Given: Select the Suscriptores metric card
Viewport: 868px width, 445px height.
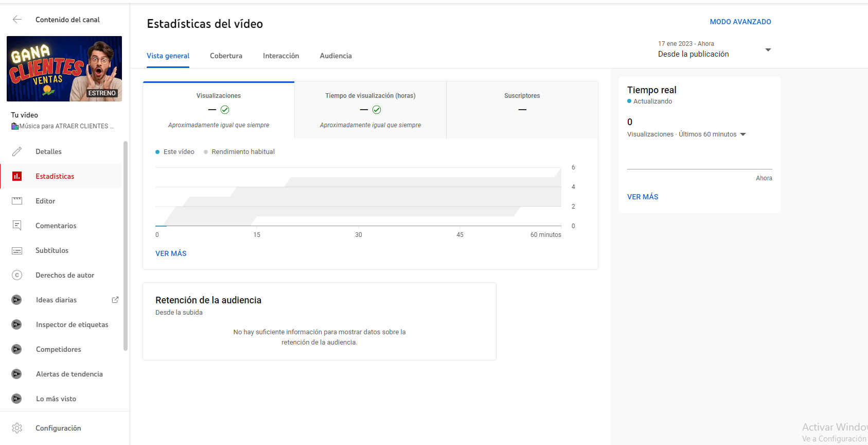Looking at the screenshot, I should pyautogui.click(x=522, y=110).
